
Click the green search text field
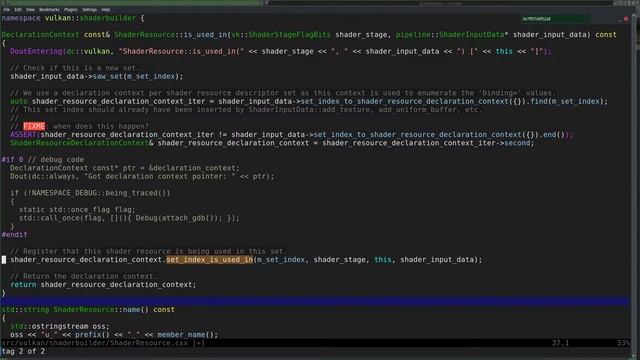pyautogui.click(x=555, y=19)
